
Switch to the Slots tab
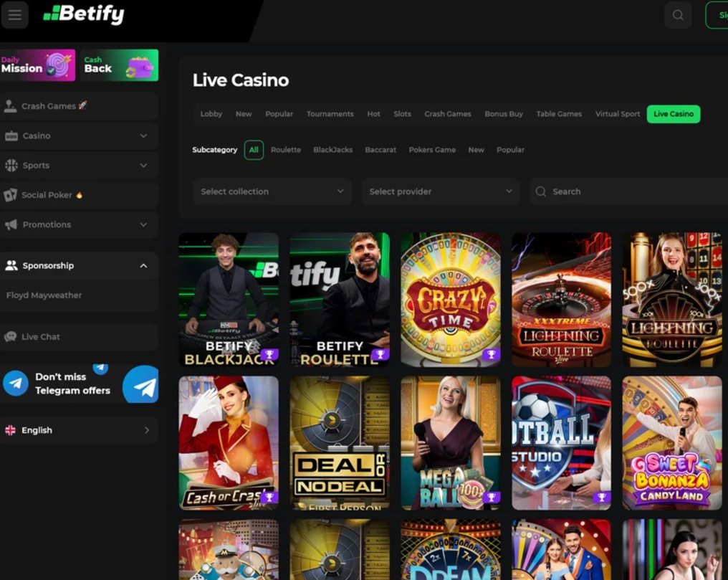403,114
